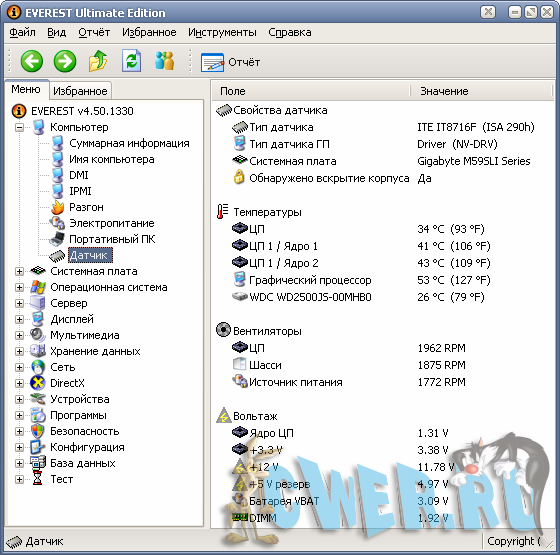The width and height of the screenshot is (560, 555).
Task: Click the DirectX icon in tree
Action: [x=38, y=383]
